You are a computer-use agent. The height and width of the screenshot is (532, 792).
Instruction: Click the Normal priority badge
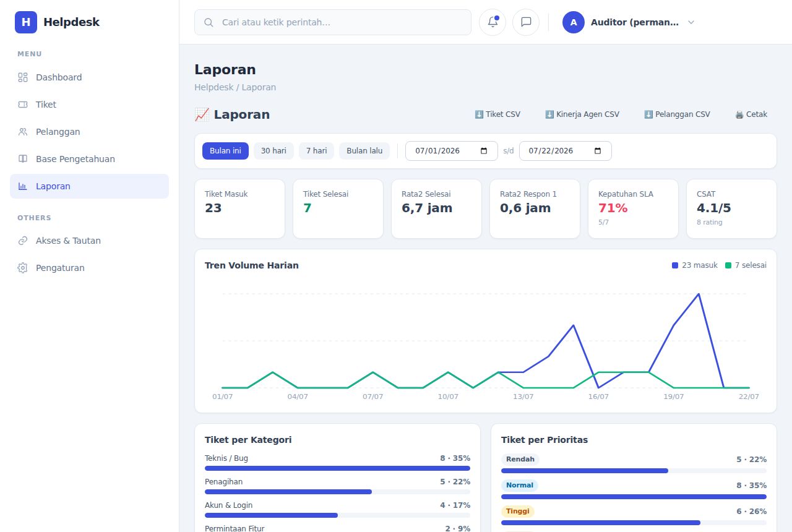520,486
